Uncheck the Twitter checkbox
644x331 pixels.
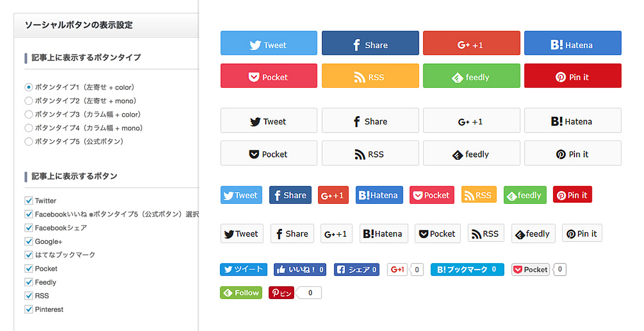pos(29,201)
